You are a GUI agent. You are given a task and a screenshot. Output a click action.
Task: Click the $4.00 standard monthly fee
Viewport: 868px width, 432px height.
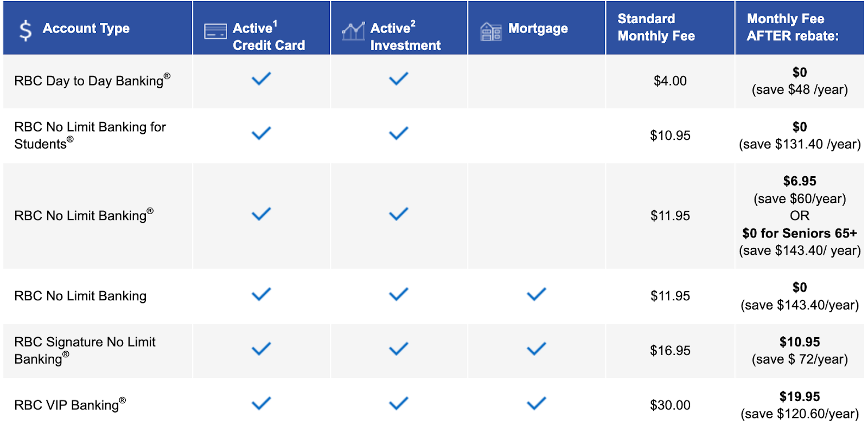point(670,81)
